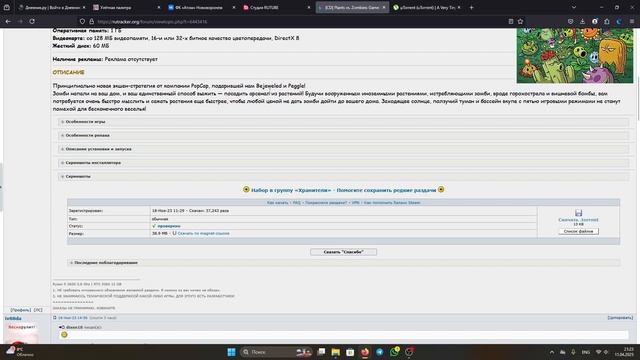Open WhatsApp from the taskbar

[394, 352]
